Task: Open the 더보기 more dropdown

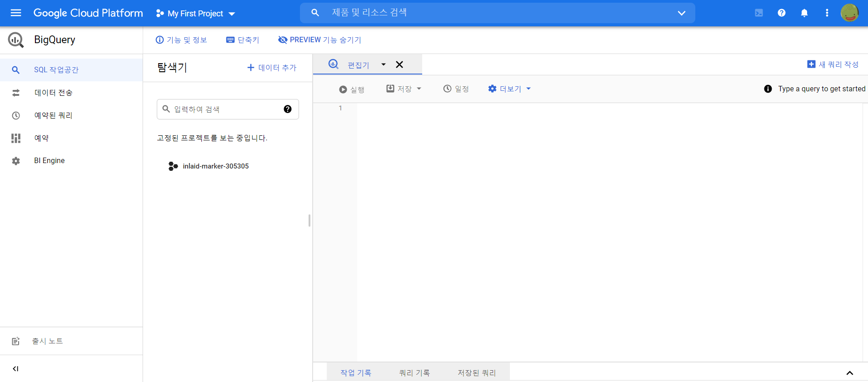Action: (x=509, y=89)
